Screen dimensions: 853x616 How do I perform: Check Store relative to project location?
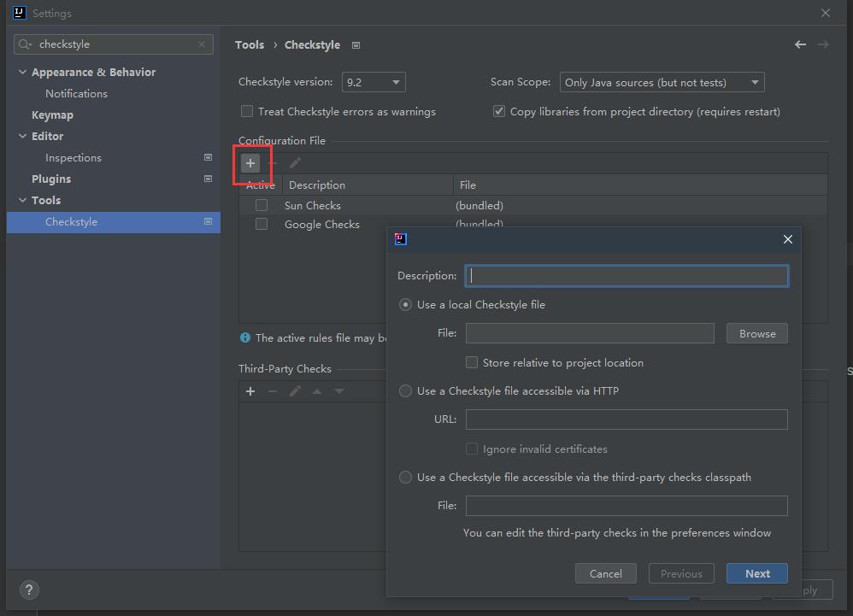[x=472, y=362]
